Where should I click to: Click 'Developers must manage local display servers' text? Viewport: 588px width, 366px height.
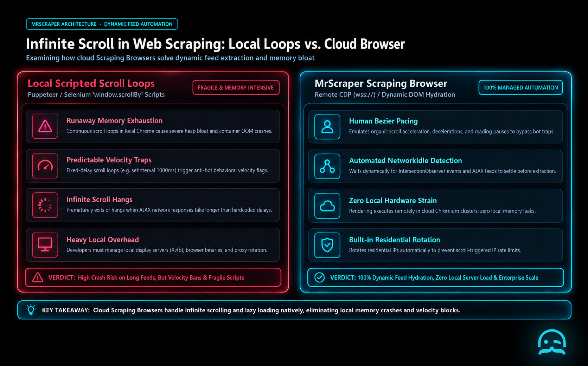click(167, 250)
